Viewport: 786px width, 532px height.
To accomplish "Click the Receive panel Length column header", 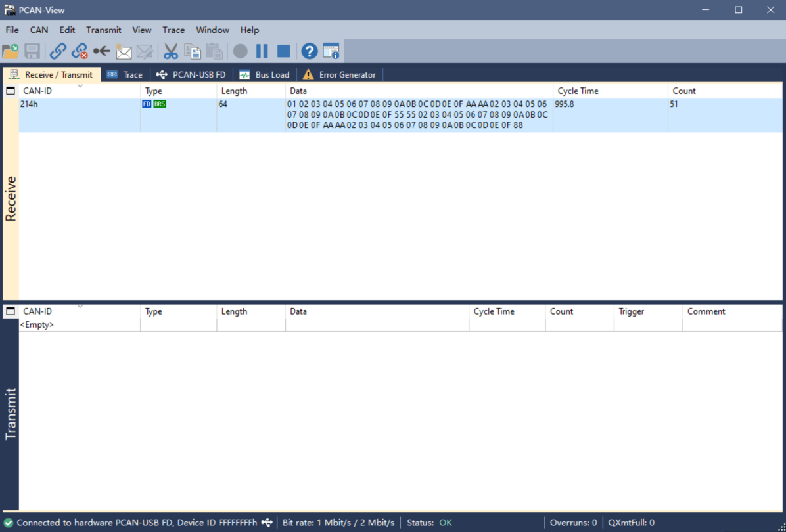I will point(251,91).
